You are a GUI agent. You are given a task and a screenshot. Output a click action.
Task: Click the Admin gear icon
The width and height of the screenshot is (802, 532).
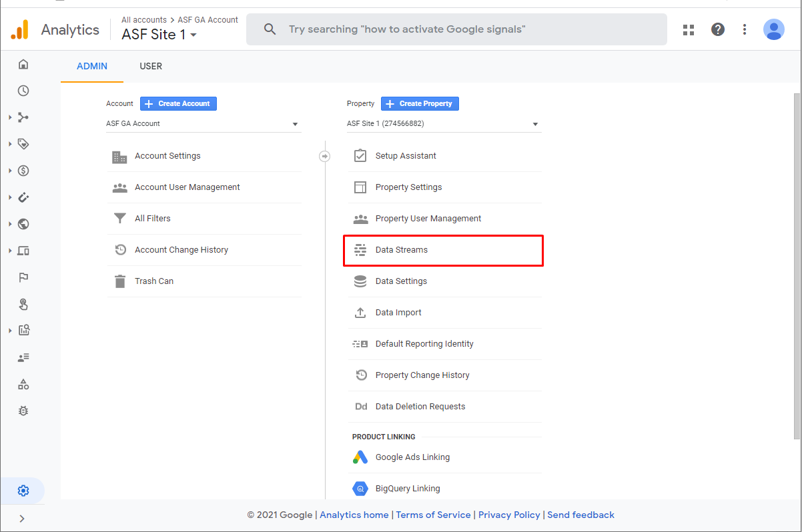coord(23,491)
